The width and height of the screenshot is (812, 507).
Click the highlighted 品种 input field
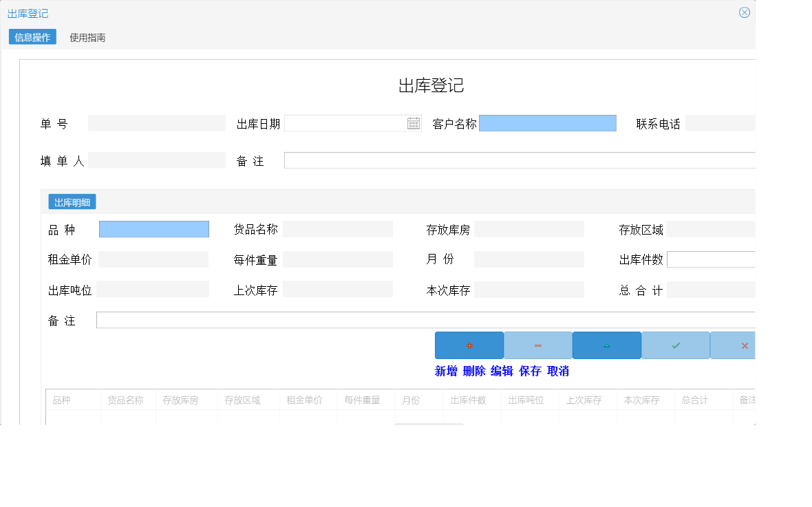coord(153,228)
